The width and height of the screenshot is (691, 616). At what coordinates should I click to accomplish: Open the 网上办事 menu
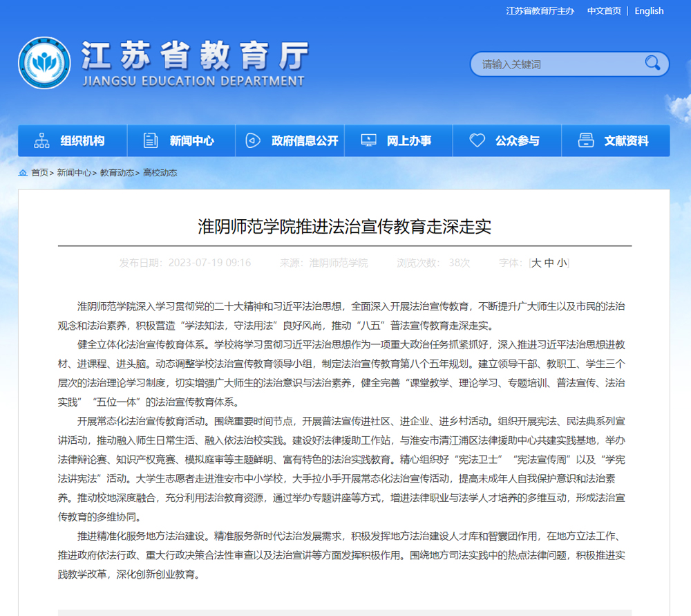click(x=399, y=140)
